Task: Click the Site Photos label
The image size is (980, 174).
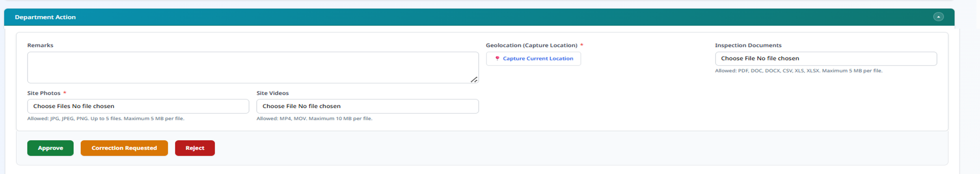Action: tap(44, 93)
